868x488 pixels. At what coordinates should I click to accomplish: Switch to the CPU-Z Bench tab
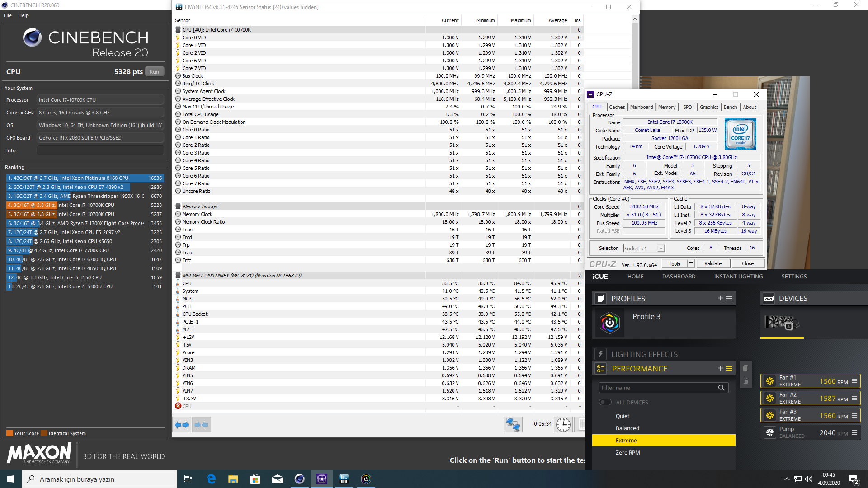click(730, 107)
